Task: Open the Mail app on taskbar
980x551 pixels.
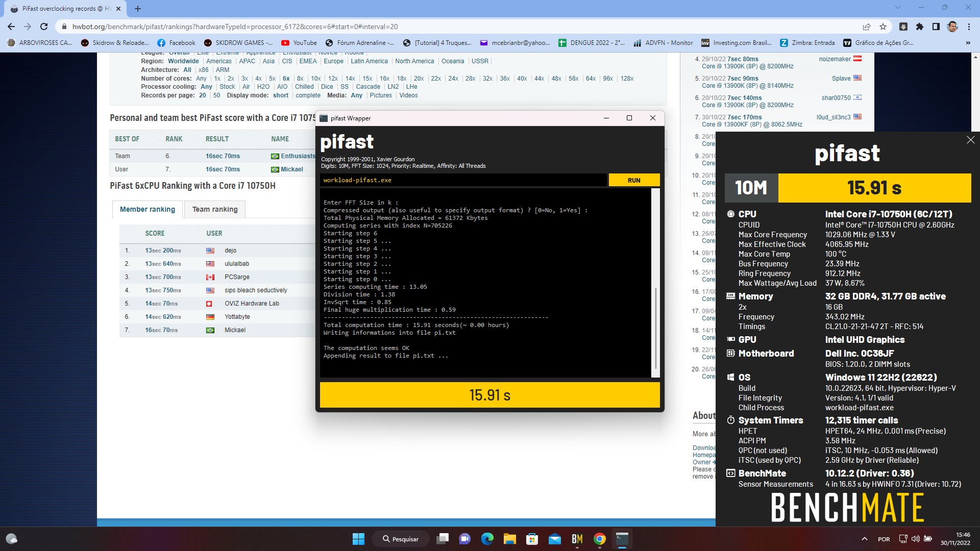Action: [555, 539]
